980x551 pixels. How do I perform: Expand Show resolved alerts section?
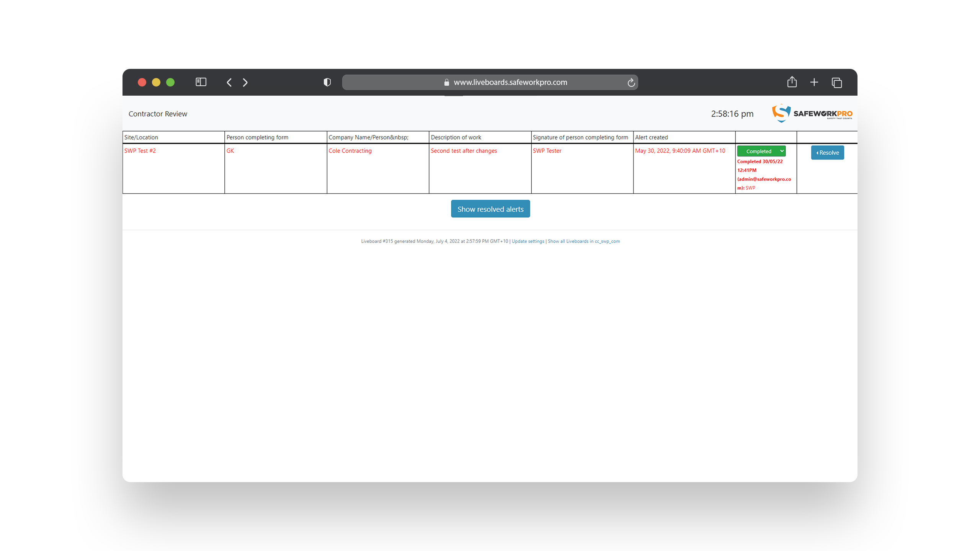(x=490, y=209)
